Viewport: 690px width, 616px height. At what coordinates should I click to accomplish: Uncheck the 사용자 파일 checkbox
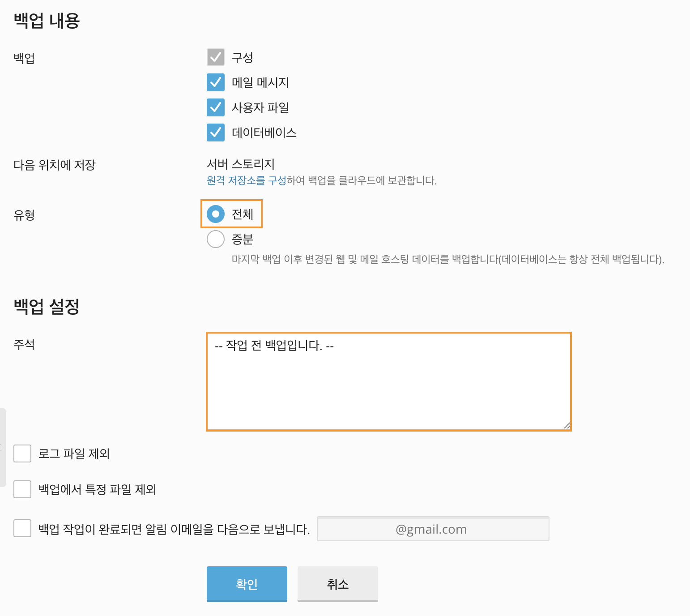point(216,107)
